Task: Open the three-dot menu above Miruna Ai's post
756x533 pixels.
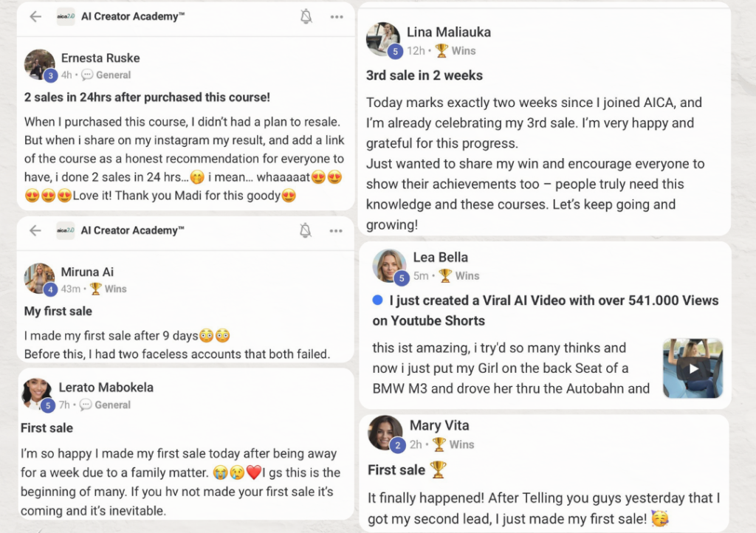Action: pyautogui.click(x=337, y=231)
